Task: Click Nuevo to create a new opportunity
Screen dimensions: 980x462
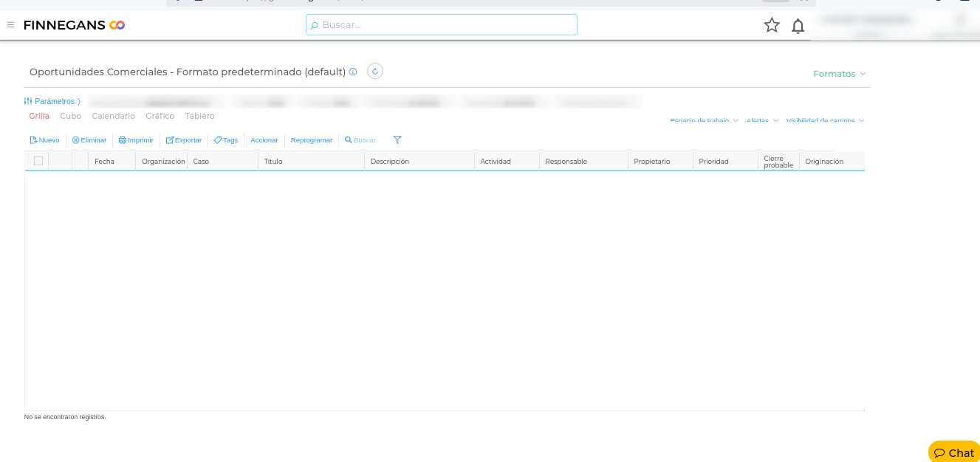Action: 44,140
